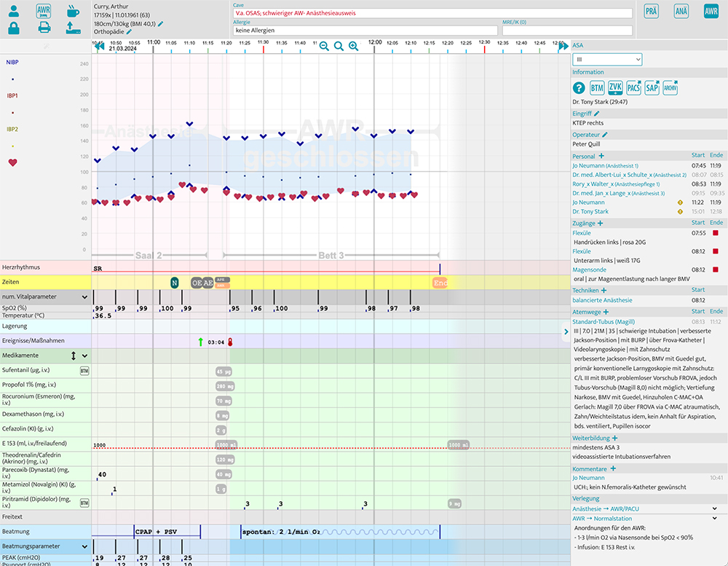Jump timeline forward with double arrow
This screenshot has width=728, height=566.
coord(563,46)
